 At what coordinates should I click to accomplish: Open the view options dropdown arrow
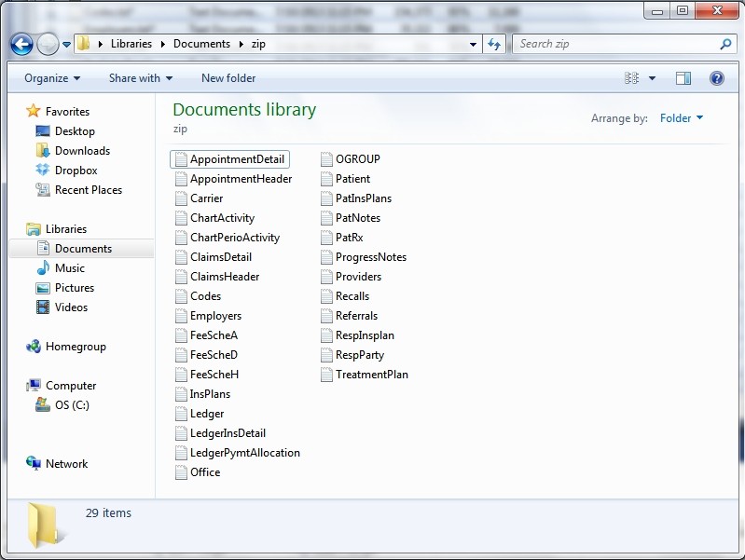point(653,78)
